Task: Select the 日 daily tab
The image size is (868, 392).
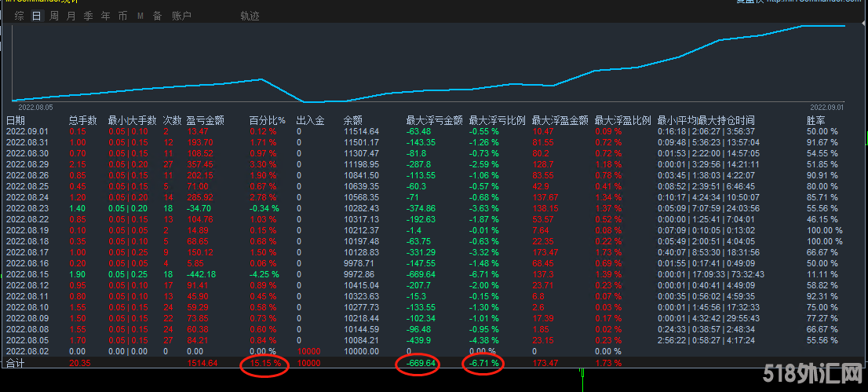Action: pyautogui.click(x=37, y=16)
